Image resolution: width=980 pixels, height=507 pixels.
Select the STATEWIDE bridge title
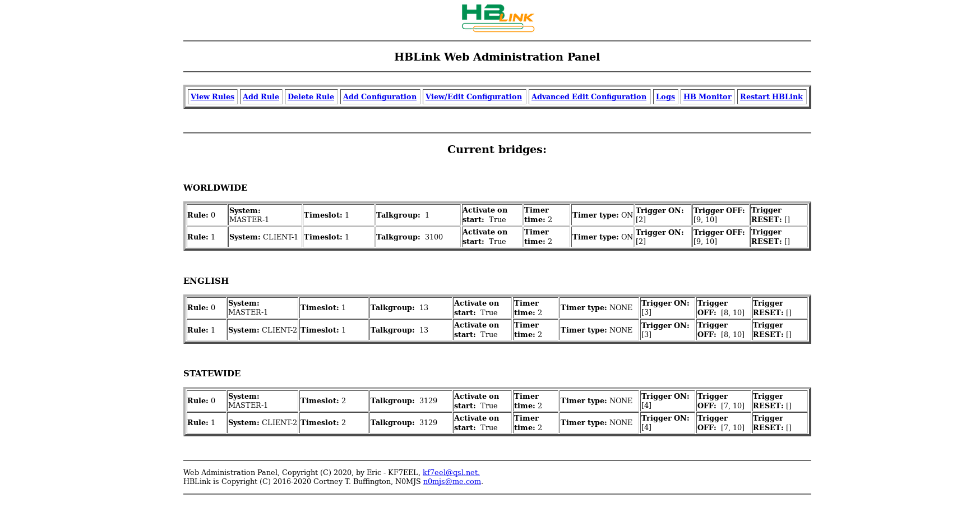pyautogui.click(x=212, y=374)
